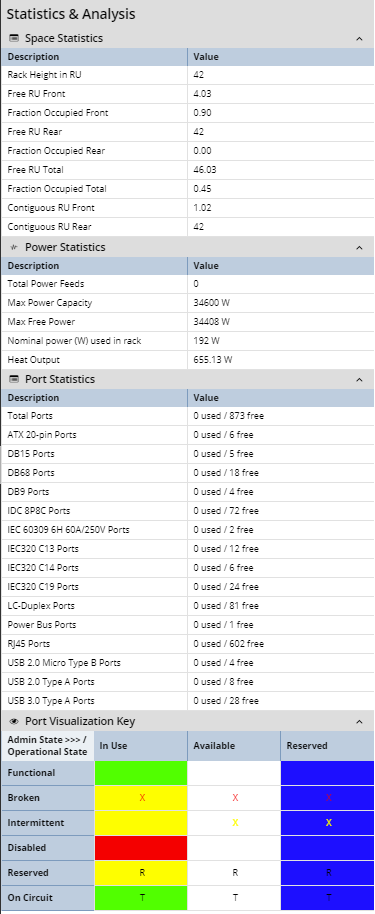375x914 pixels.
Task: Collapse the Port Statistics section chevron
Action: (x=359, y=379)
